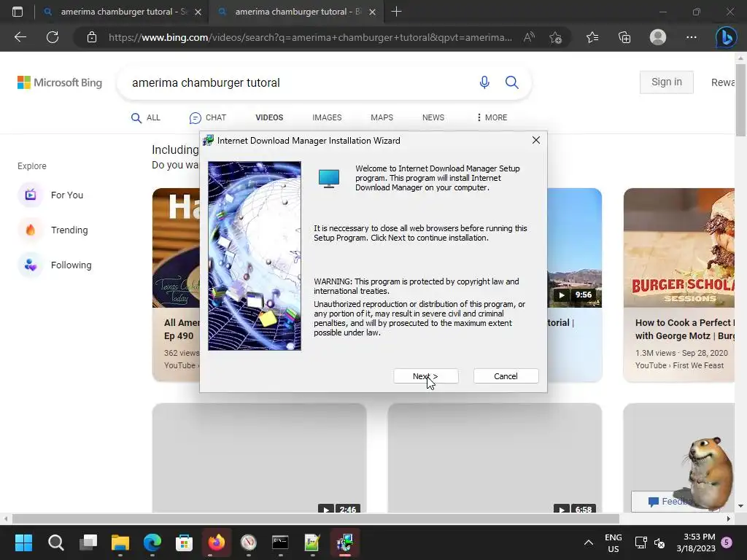Switch to NEWS results
Screen dimensions: 747x560
pyautogui.click(x=433, y=117)
